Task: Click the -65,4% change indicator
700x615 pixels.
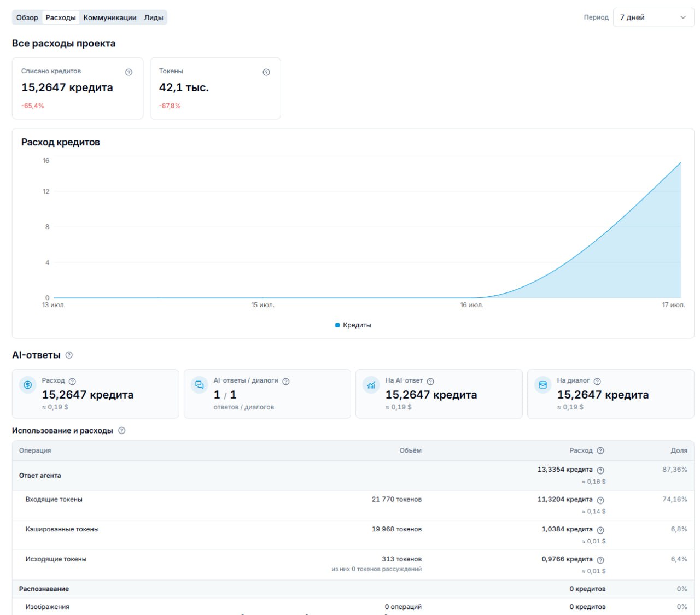Action: (x=33, y=106)
